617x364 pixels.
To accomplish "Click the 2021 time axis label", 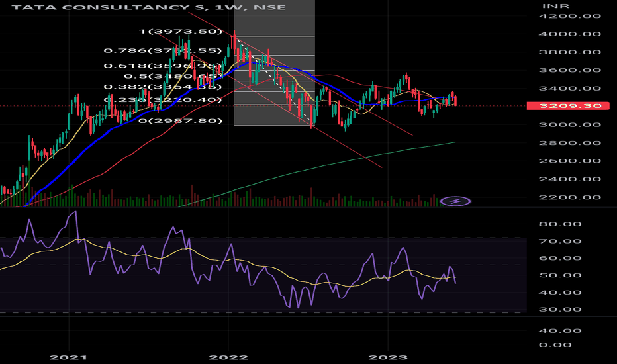I will coord(69,357).
